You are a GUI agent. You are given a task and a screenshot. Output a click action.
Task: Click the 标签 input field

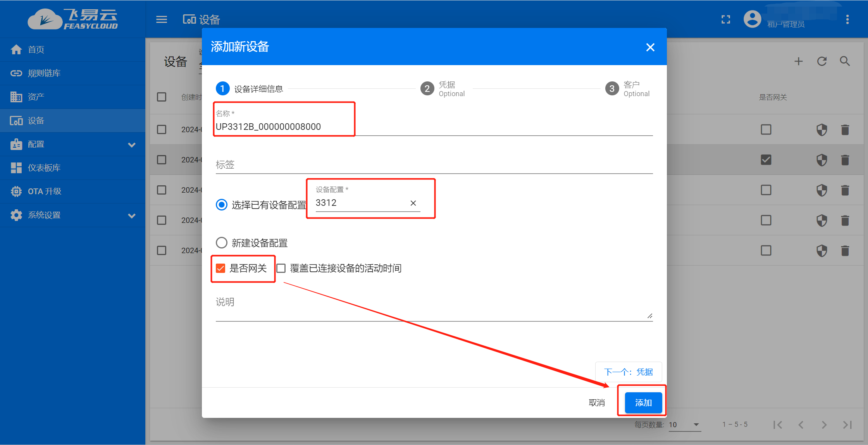tap(349, 164)
